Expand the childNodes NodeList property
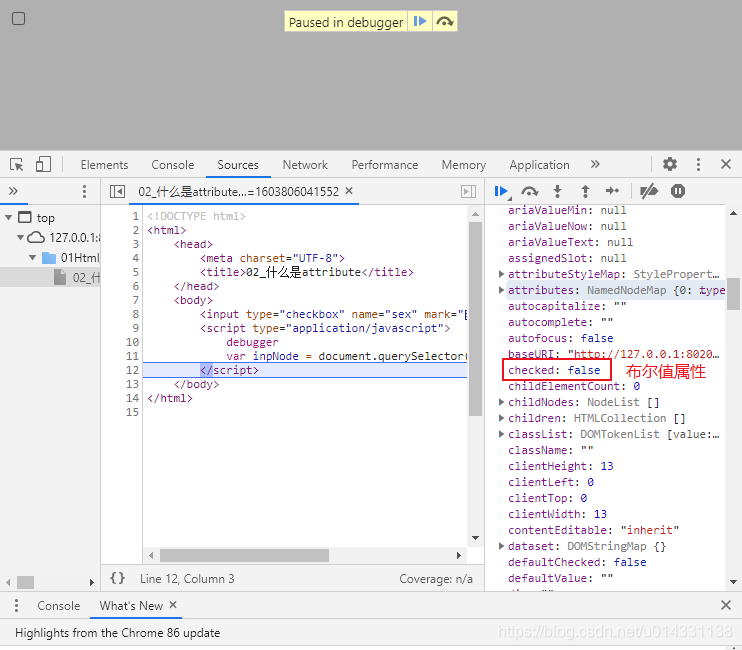The height and width of the screenshot is (650, 742). pyautogui.click(x=501, y=402)
